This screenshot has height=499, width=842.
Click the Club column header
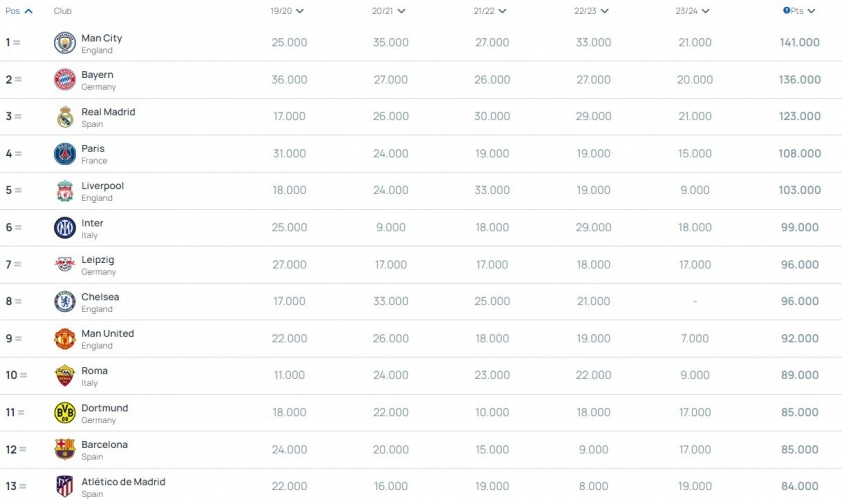[x=62, y=11]
